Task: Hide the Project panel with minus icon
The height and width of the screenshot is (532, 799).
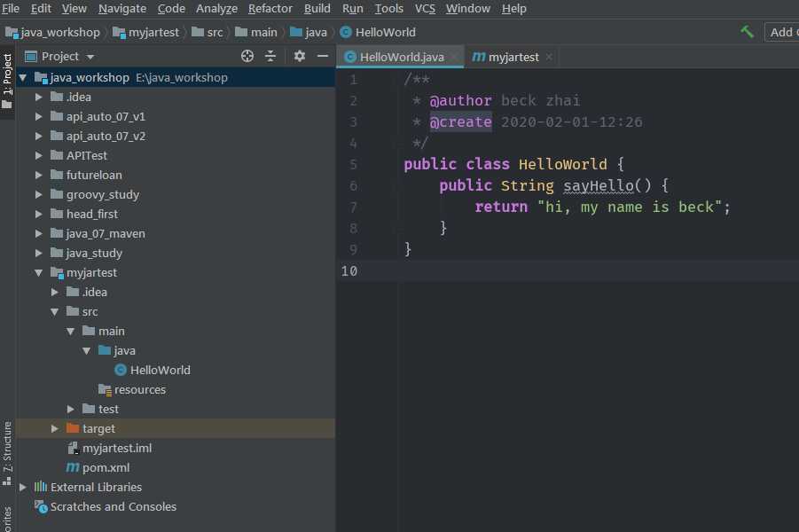Action: click(x=323, y=56)
